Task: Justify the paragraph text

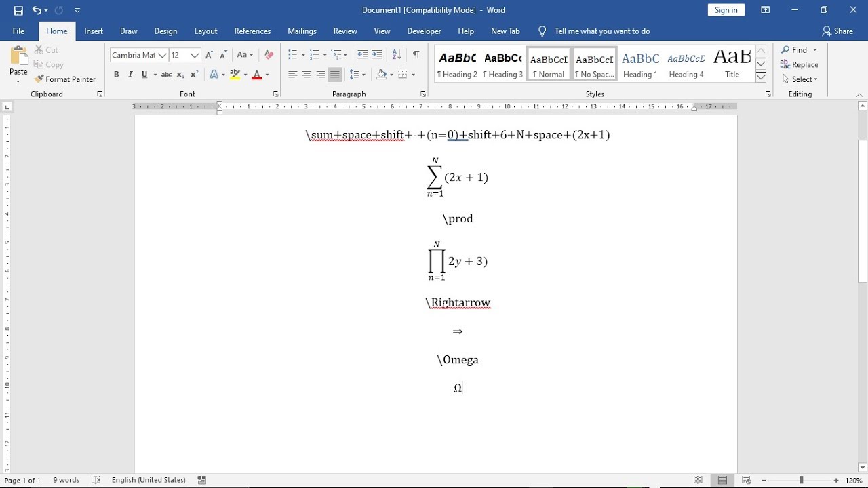Action: pyautogui.click(x=335, y=75)
